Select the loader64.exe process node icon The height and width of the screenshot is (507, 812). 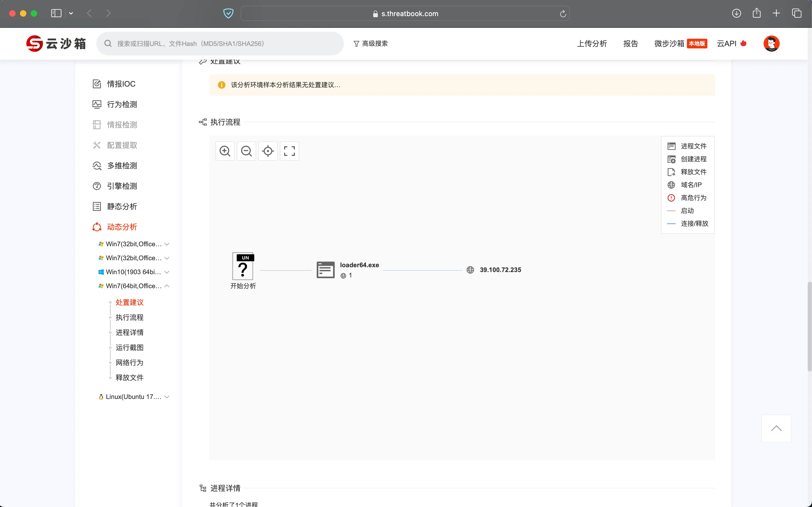tap(326, 270)
